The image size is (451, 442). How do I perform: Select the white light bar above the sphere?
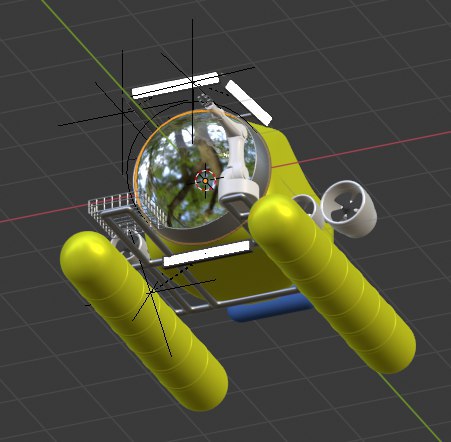click(175, 85)
